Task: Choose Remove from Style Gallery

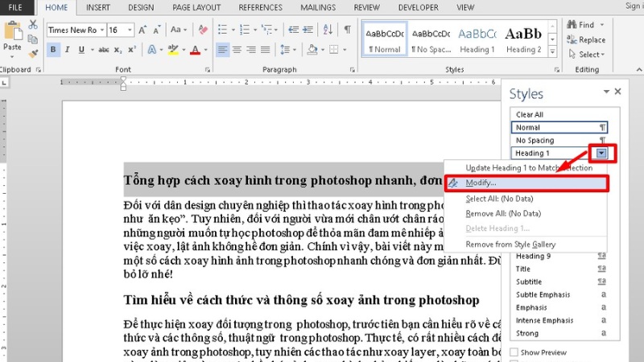Action: [x=526, y=245]
